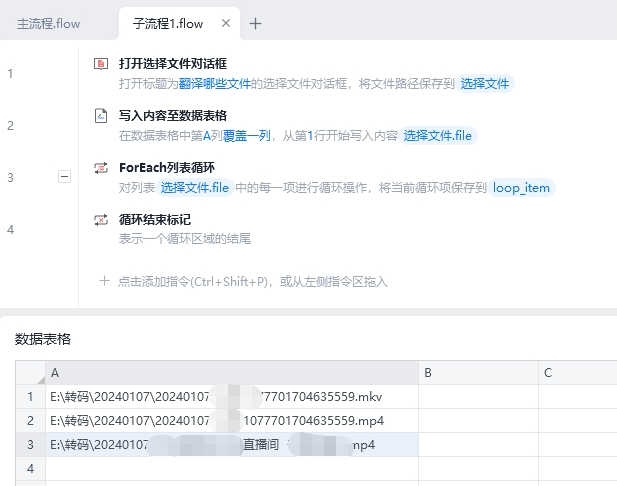Select step 循环结束标记 title
The width and height of the screenshot is (617, 486).
[155, 220]
